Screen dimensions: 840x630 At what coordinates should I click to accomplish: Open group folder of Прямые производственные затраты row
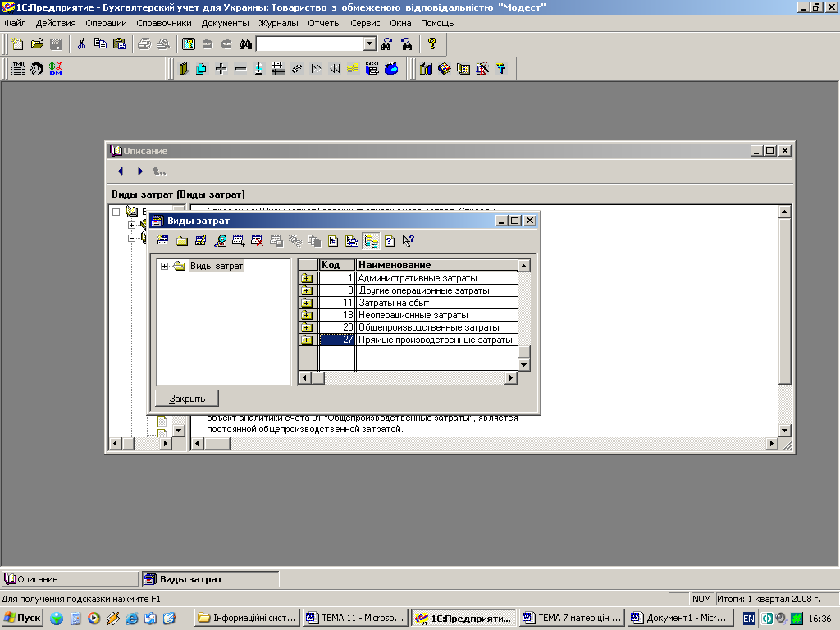(x=307, y=340)
